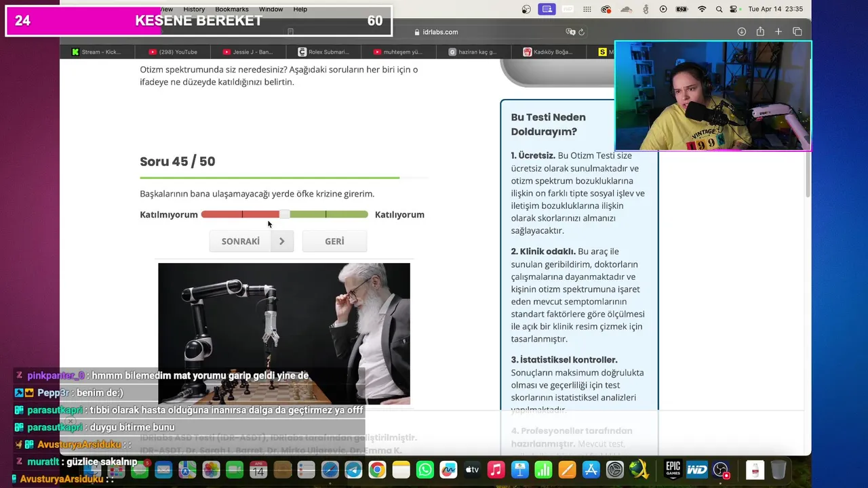Screen dimensions: 868x488
Task: Click the '2. Klinik odaklı.' text
Action: coord(543,251)
